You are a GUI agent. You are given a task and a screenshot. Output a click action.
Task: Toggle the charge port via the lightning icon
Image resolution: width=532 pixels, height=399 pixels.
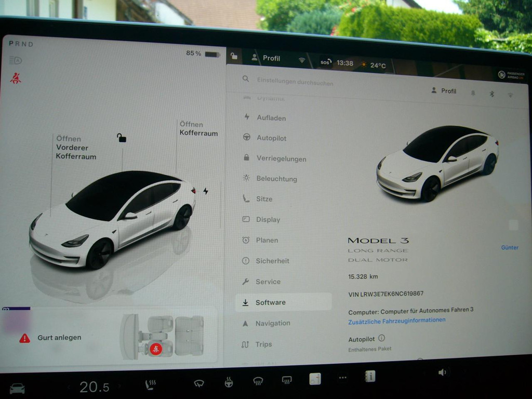[205, 191]
